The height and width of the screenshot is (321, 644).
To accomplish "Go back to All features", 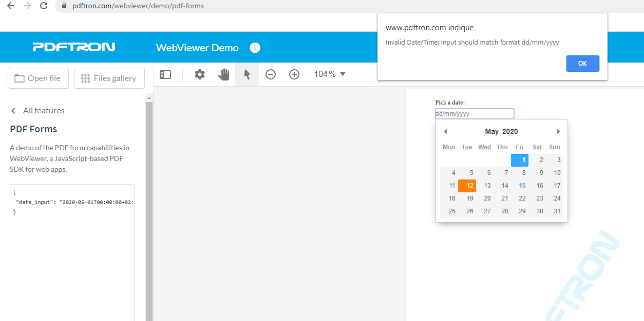I will tap(37, 111).
